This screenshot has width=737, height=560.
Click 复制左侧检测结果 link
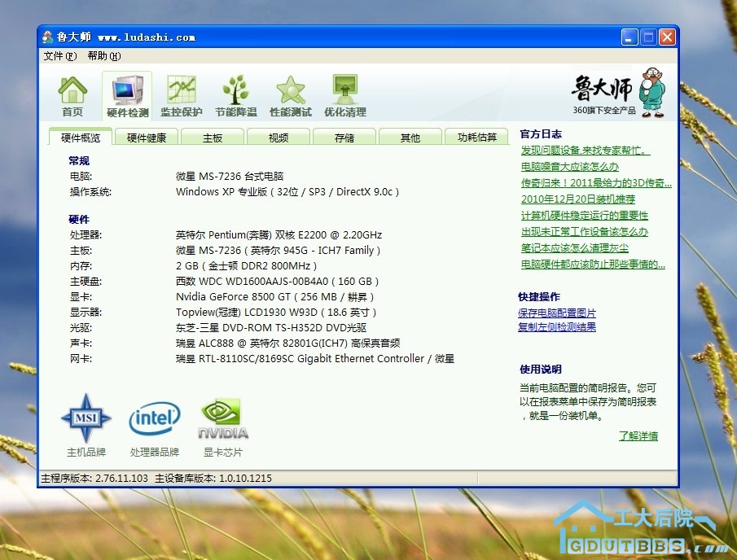pyautogui.click(x=556, y=327)
